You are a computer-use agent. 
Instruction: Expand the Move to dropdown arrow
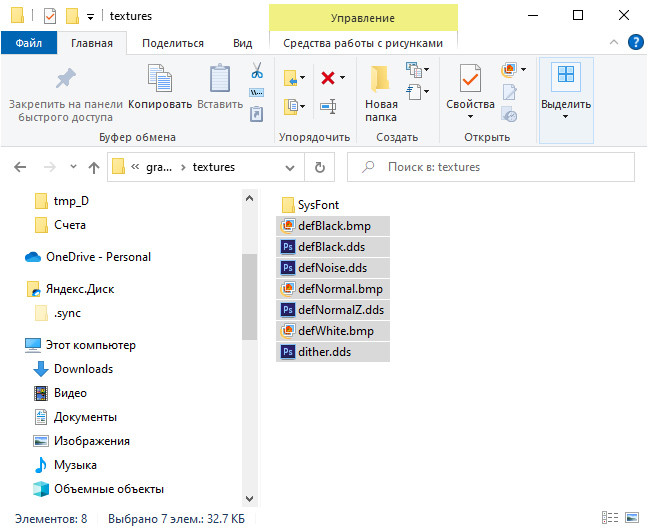(303, 78)
